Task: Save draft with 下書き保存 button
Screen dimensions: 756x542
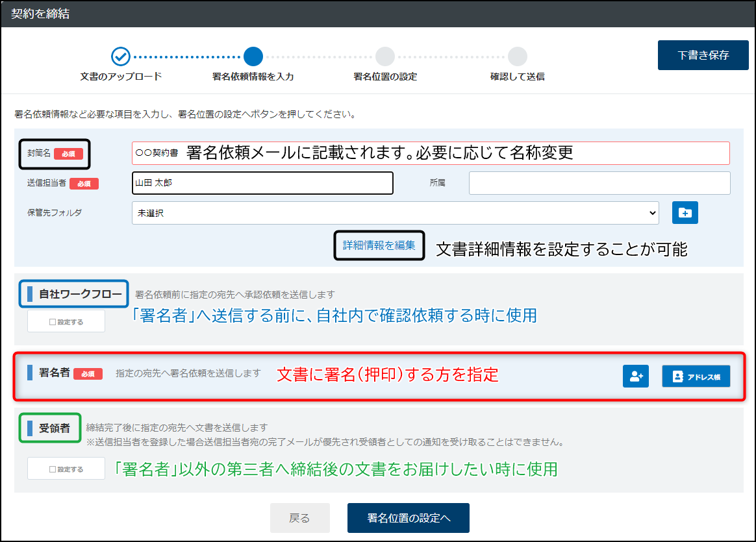Action: point(703,55)
